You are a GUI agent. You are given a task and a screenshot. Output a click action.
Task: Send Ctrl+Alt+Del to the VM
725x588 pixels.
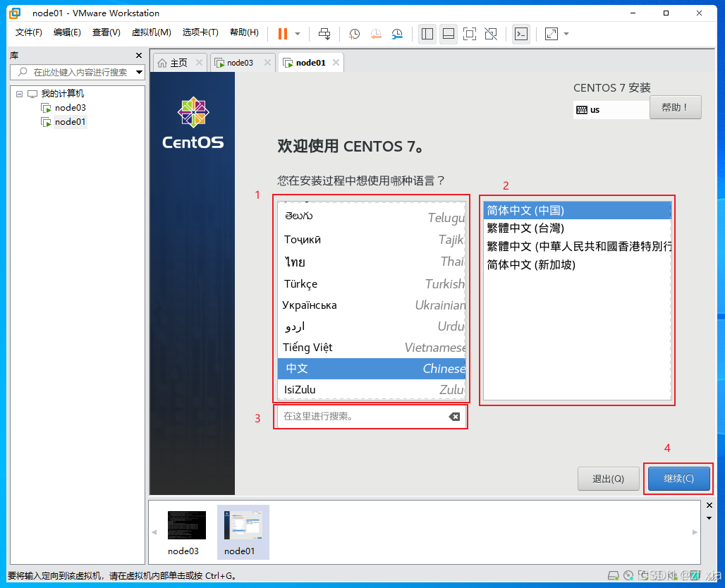(324, 34)
